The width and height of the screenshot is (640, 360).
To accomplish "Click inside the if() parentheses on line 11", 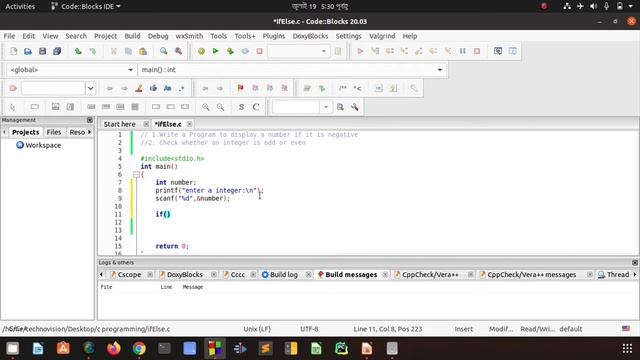I will point(166,214).
